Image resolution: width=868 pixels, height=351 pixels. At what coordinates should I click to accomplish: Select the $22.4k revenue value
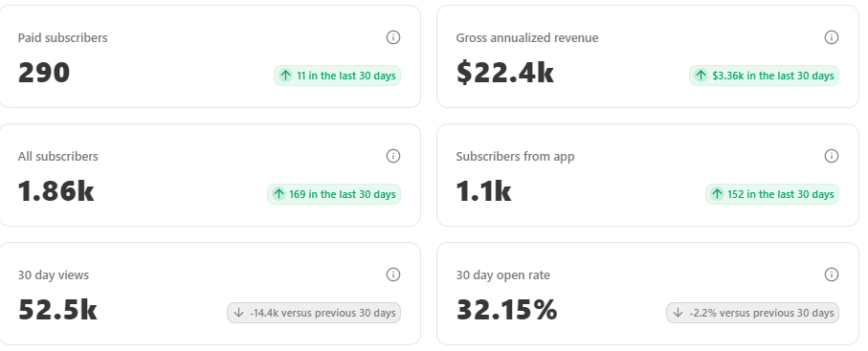coord(505,73)
